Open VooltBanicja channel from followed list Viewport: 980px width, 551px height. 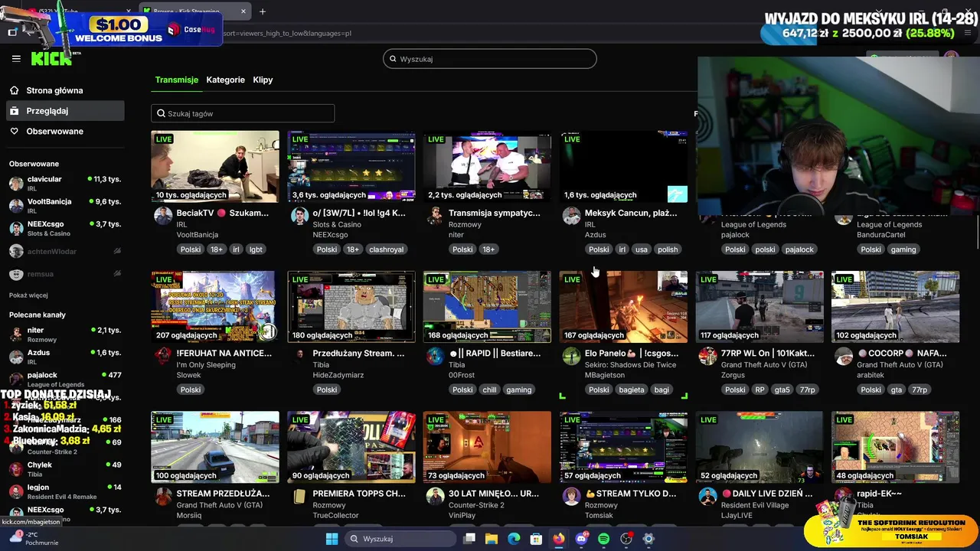(x=65, y=205)
